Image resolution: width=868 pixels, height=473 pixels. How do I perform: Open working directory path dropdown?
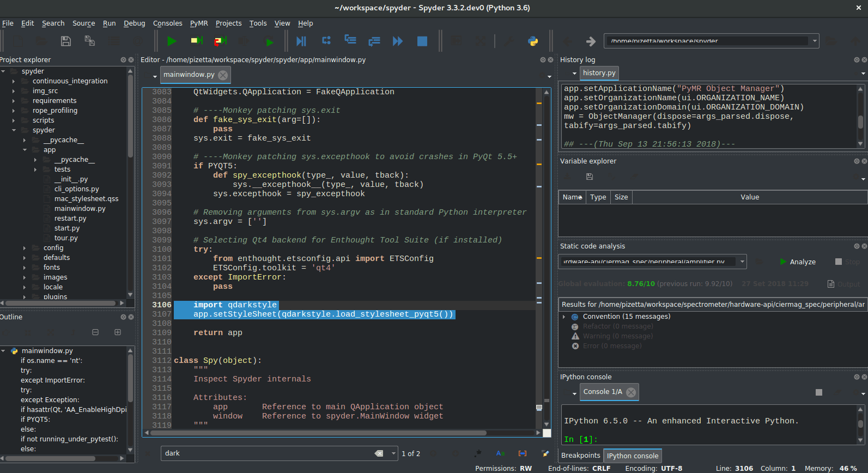pyautogui.click(x=815, y=41)
